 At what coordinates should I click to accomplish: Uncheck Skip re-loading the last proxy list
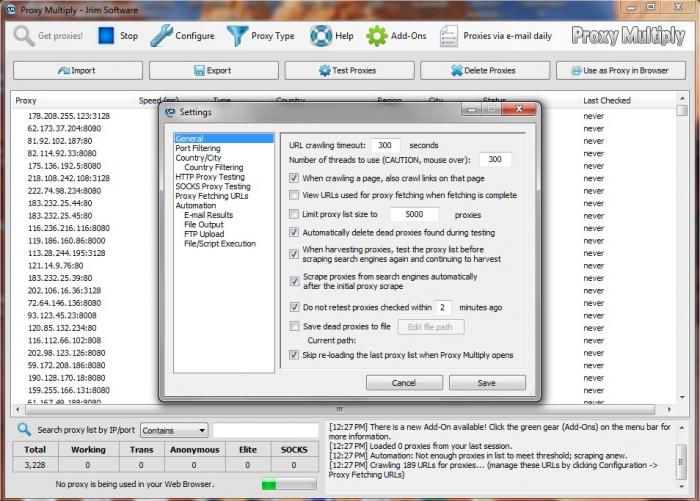tap(294, 355)
